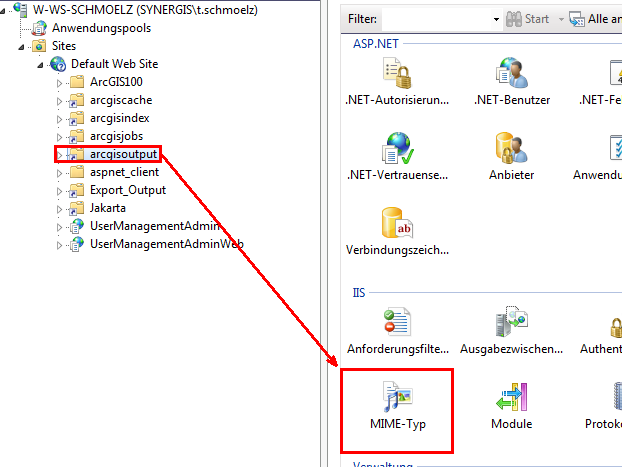This screenshot has height=467, width=622.
Task: Click the aspnet_client folder icon
Action: (x=77, y=172)
